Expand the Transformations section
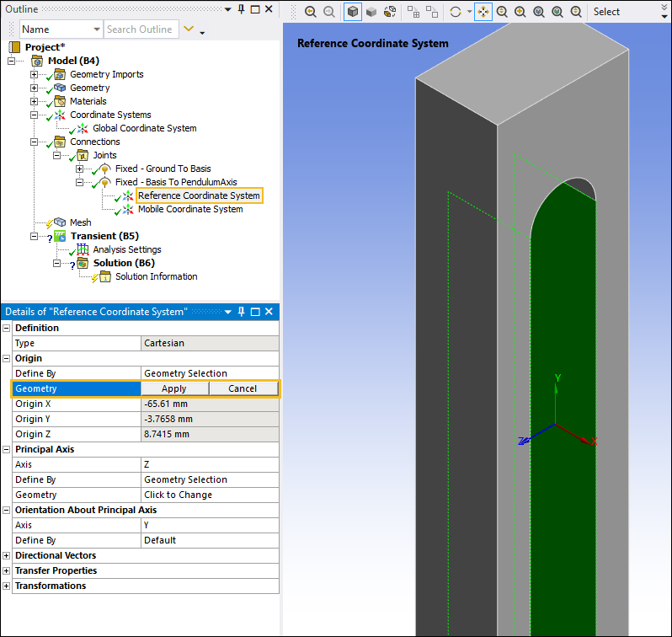The width and height of the screenshot is (672, 637). click(7, 586)
